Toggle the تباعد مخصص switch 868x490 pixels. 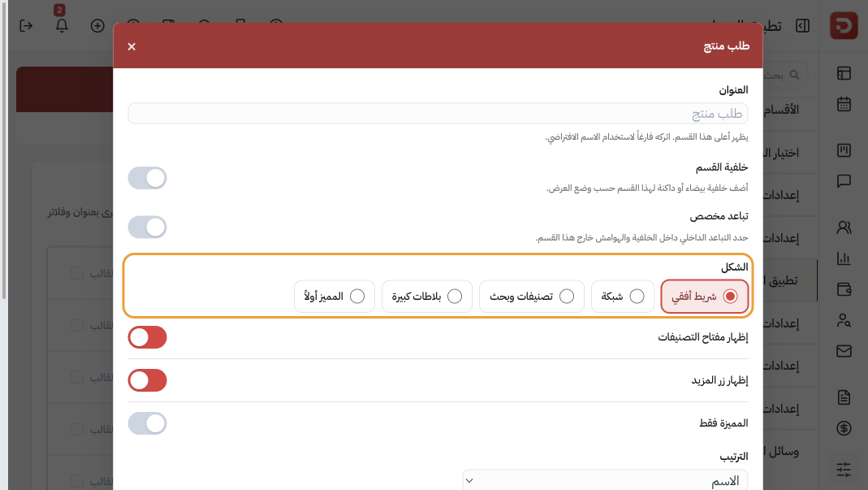point(147,227)
